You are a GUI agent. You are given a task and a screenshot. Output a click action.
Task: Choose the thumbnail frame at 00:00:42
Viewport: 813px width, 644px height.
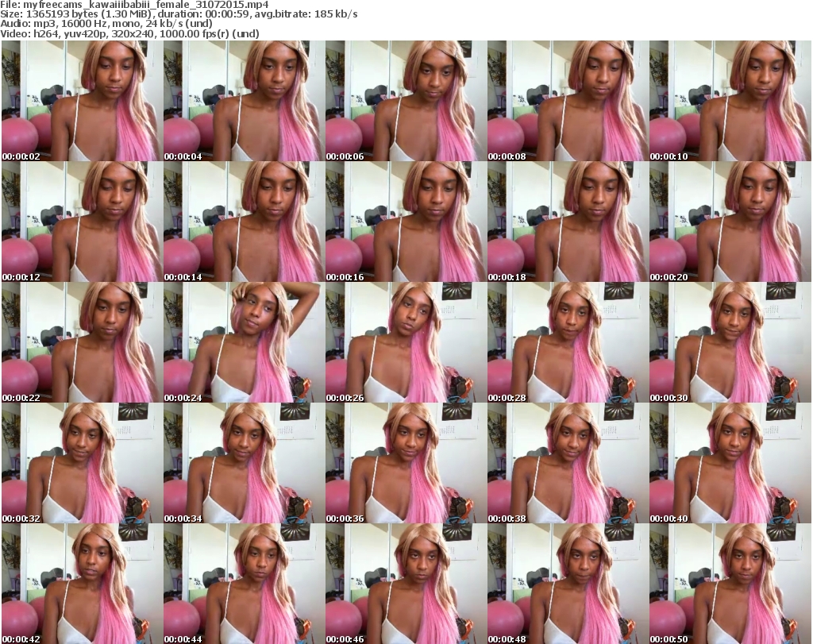tap(82, 584)
